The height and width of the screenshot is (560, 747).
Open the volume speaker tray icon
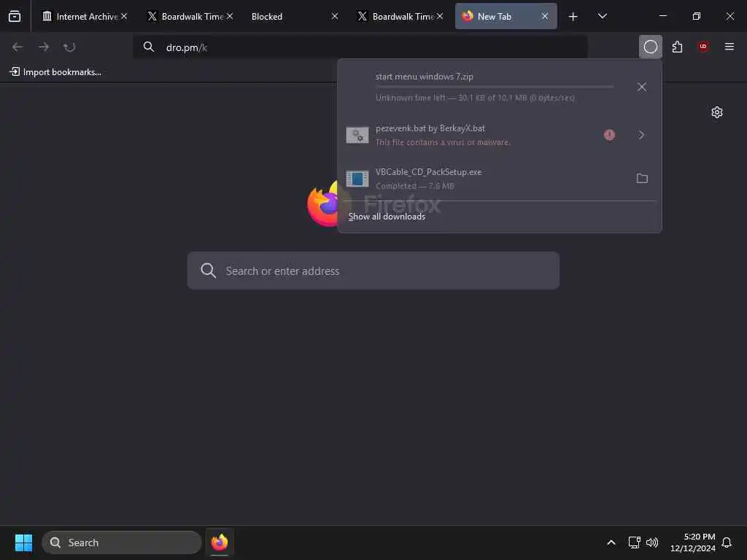click(652, 542)
